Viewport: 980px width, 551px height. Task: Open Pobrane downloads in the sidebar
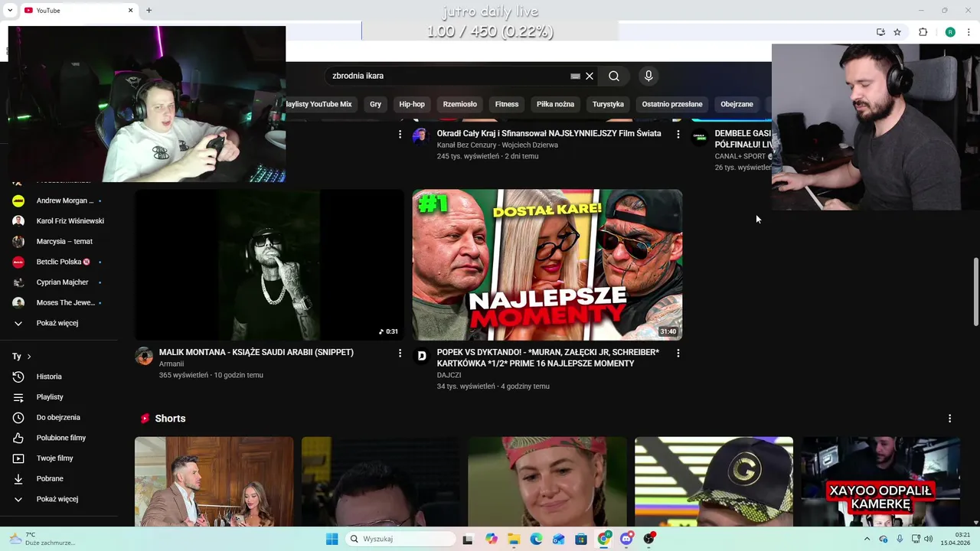coord(59,478)
